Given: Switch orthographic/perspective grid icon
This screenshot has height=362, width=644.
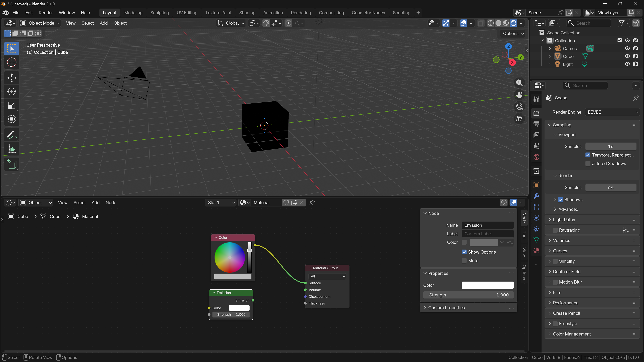Looking at the screenshot, I should coord(519,119).
